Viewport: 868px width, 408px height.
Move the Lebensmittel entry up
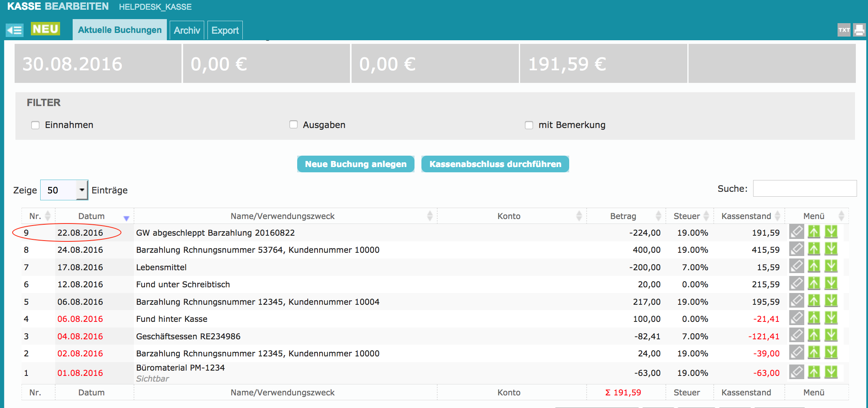pos(814,267)
